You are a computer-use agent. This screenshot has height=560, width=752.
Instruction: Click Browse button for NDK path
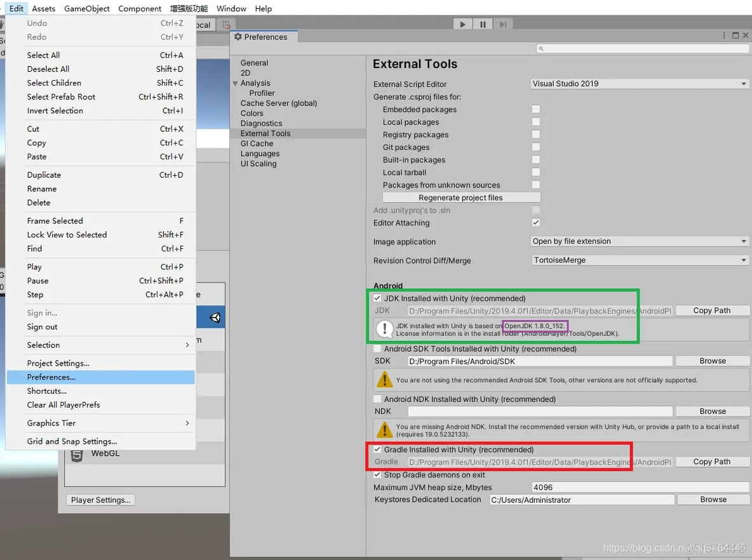[x=712, y=411]
